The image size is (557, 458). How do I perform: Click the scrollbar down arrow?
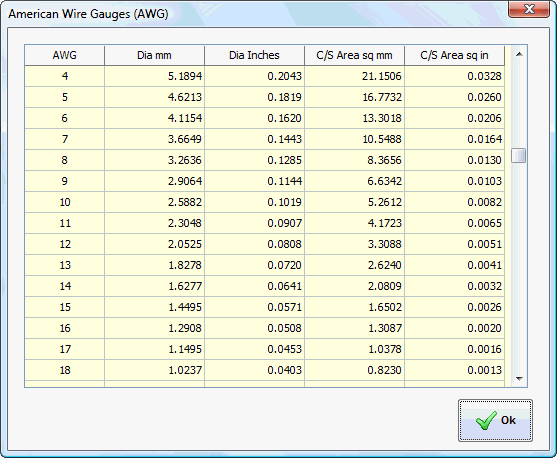pyautogui.click(x=519, y=379)
